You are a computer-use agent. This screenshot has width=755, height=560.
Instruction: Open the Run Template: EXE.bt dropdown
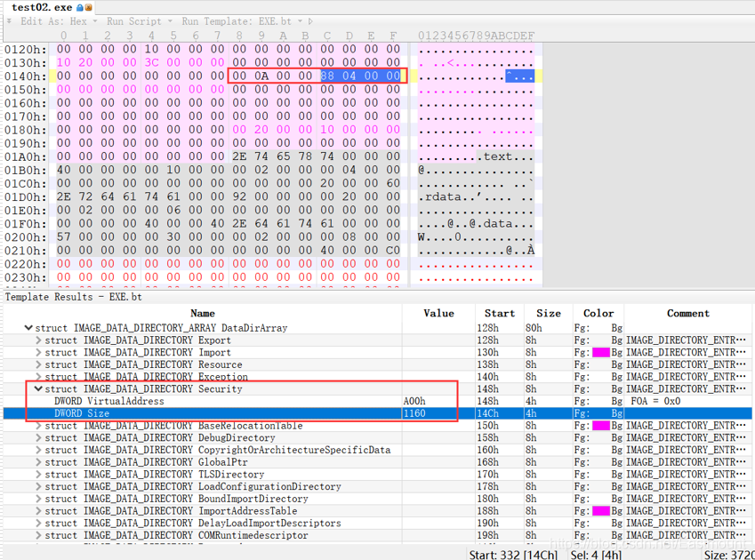pos(242,21)
